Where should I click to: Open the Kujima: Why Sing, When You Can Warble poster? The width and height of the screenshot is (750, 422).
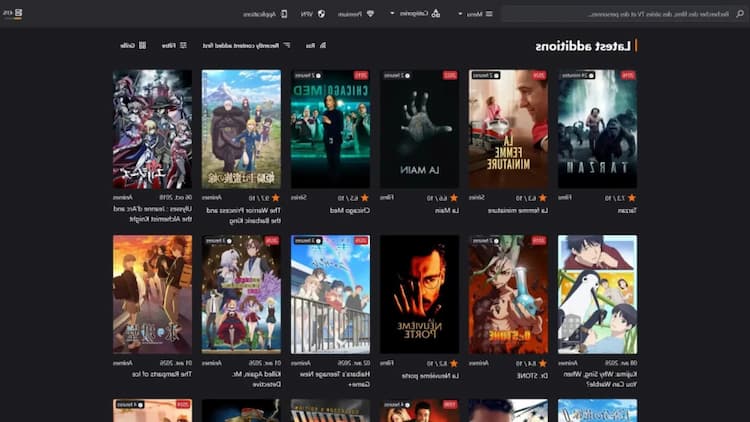point(597,294)
